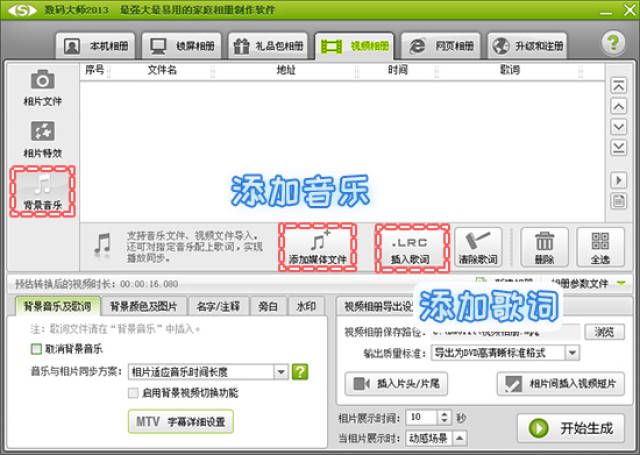This screenshot has height=455, width=640.
Task: Open the 名字/注释 settings tab
Action: 218,306
